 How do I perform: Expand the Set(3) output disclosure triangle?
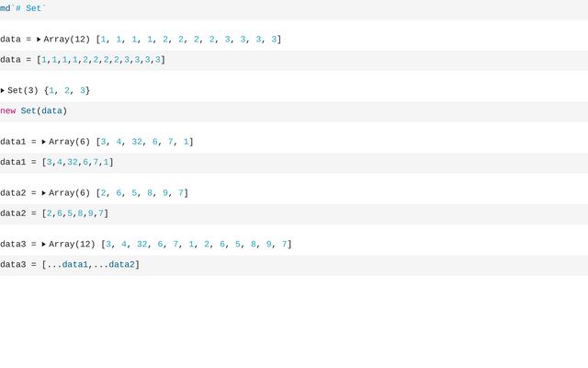pos(3,91)
